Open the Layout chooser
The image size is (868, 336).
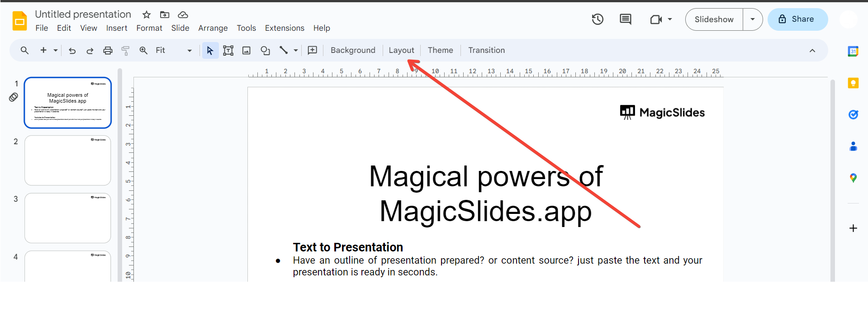tap(401, 50)
